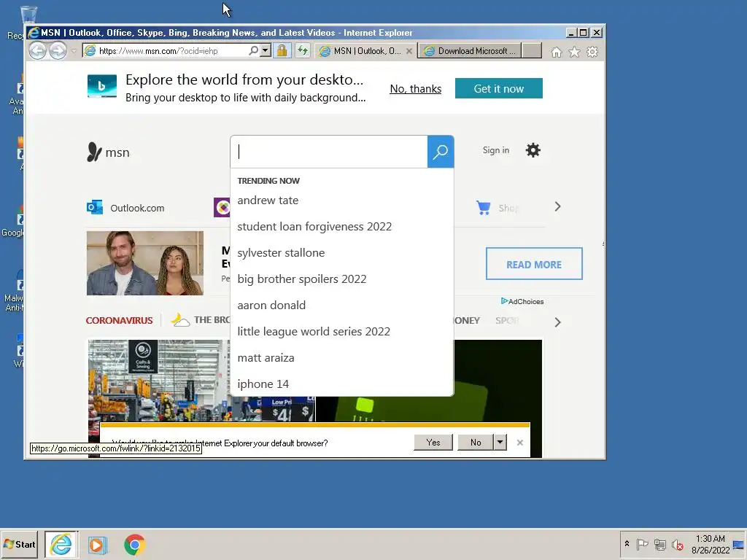This screenshot has height=560, width=747.
Task: Launch Google Chrome from taskbar
Action: pyautogui.click(x=135, y=545)
